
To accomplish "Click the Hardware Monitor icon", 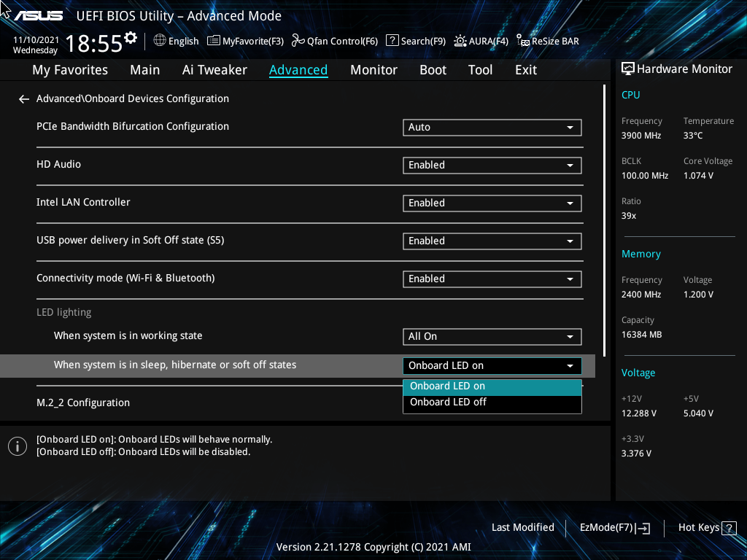I will click(x=628, y=69).
